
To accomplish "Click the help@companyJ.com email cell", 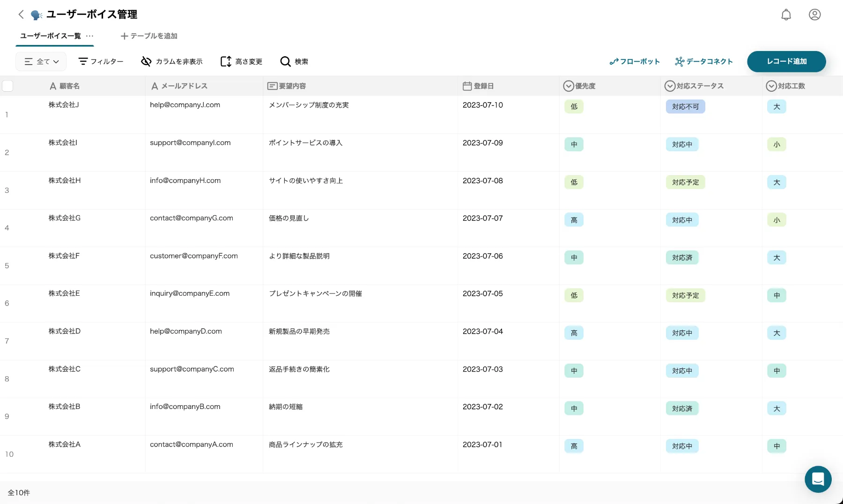I will point(185,105).
